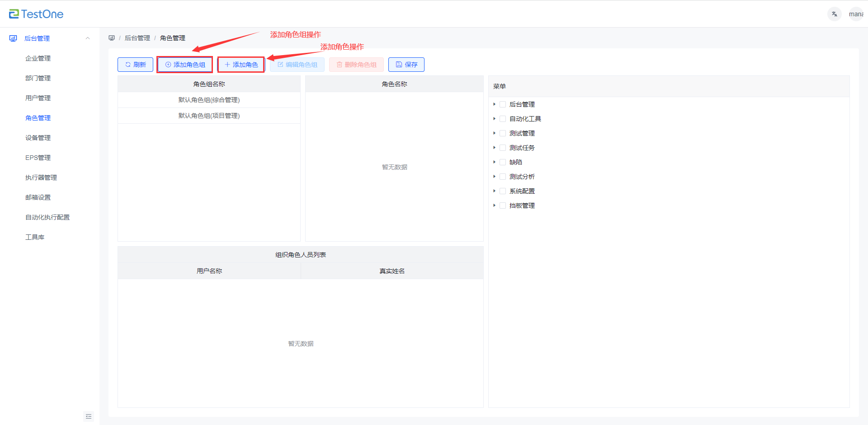
Task: Select 默认角色组(项目管理) row
Action: pos(209,116)
